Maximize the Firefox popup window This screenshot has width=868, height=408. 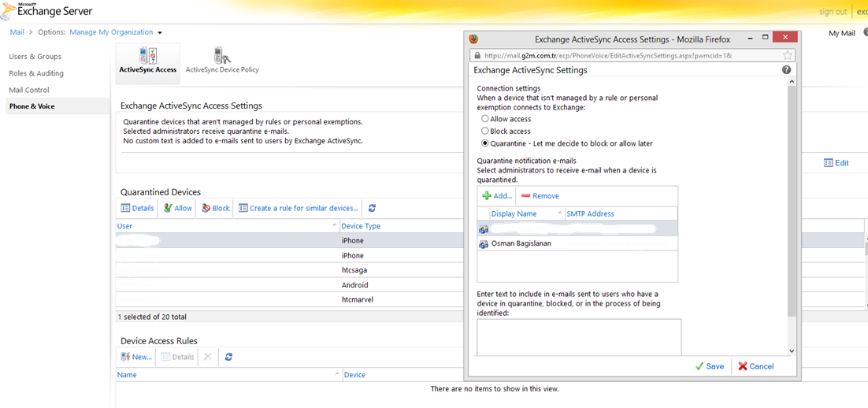766,38
